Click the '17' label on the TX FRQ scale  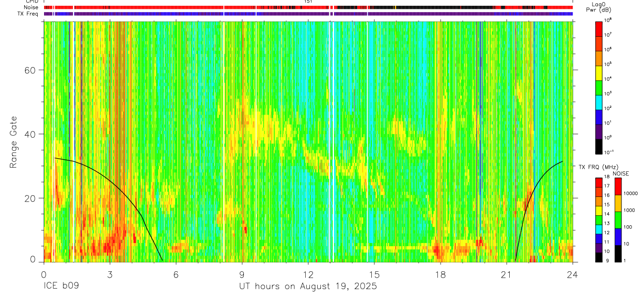pos(607,186)
